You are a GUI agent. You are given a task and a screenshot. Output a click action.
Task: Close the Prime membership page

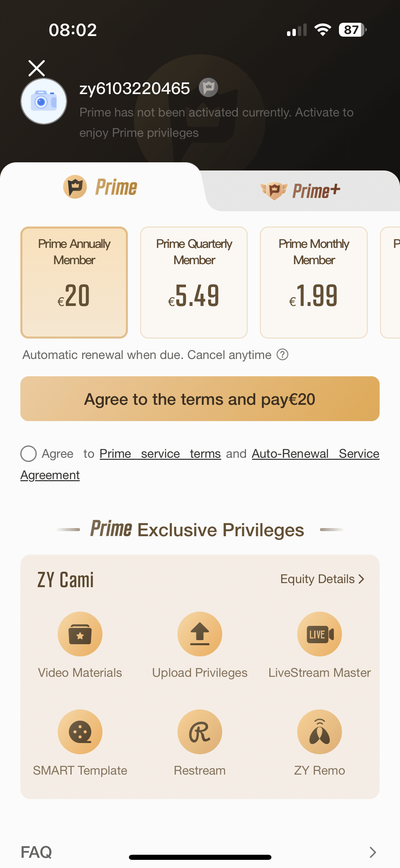tap(37, 68)
